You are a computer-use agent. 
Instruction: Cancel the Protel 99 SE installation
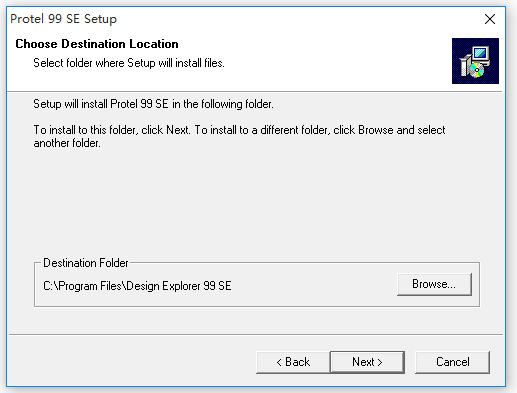(x=452, y=362)
